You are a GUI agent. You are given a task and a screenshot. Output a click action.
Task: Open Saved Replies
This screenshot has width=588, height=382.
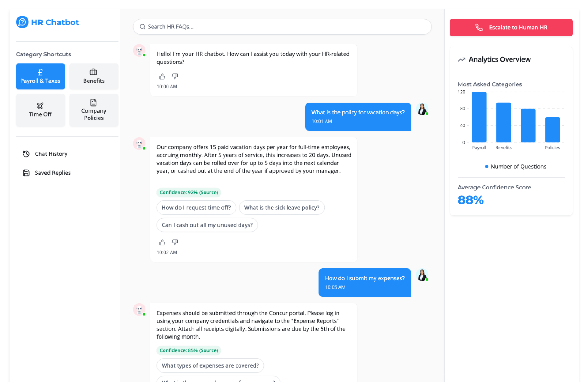(52, 173)
